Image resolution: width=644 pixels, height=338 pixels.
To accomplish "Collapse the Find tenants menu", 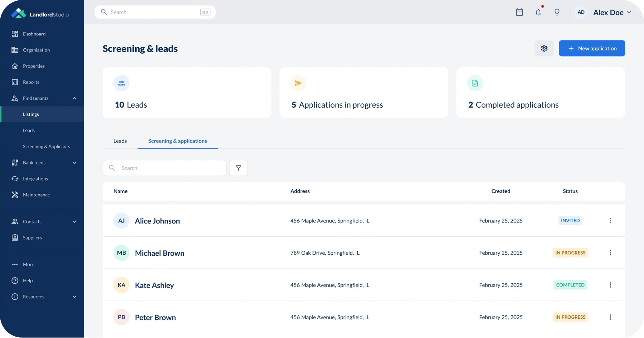I will pos(74,98).
